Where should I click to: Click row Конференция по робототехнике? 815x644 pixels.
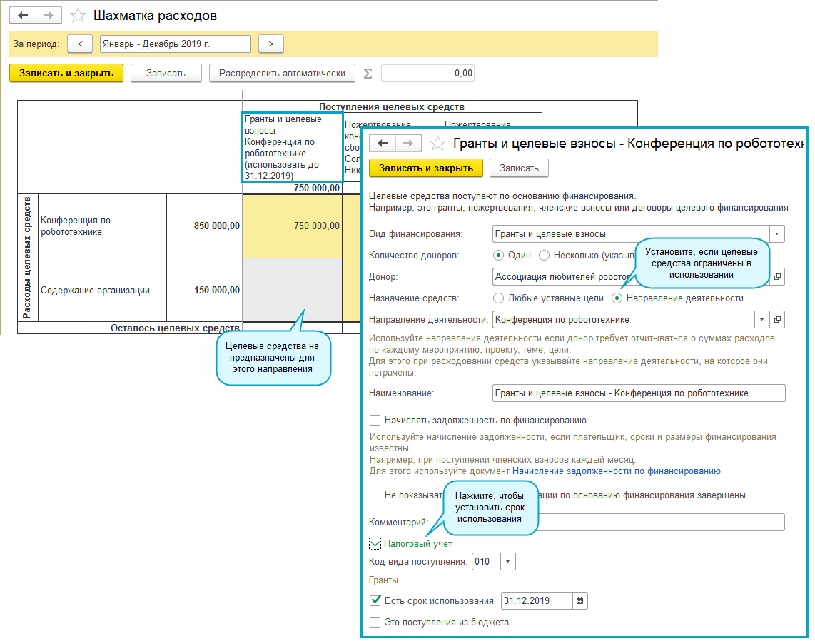pyautogui.click(x=102, y=226)
